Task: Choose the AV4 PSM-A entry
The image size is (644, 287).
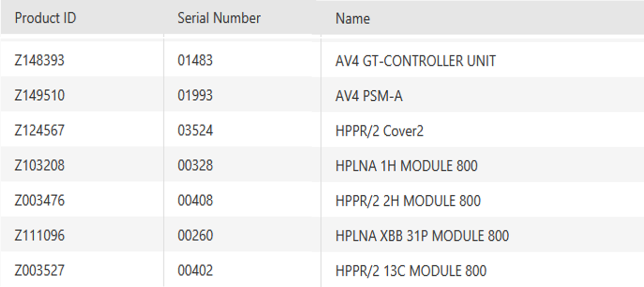Action: (x=369, y=95)
